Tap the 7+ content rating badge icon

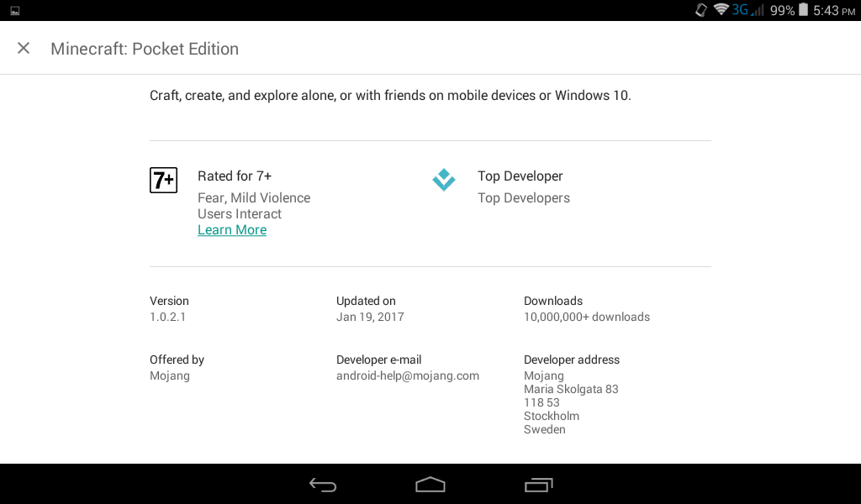164,180
